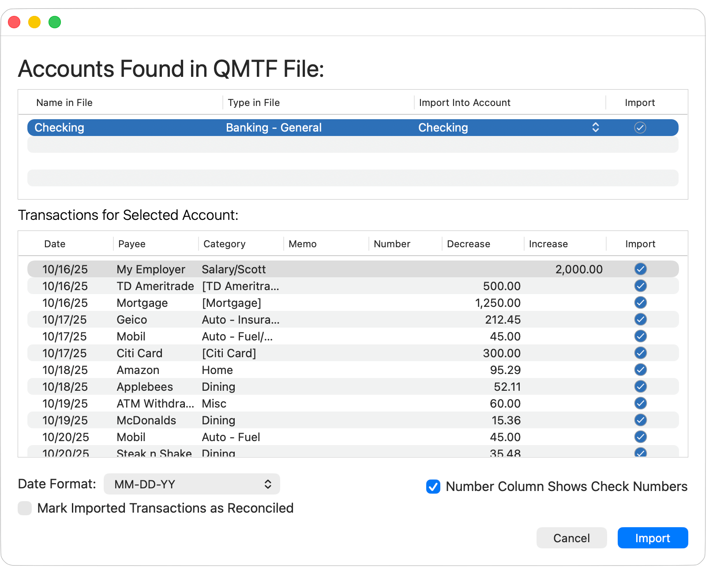Toggle Import for the Applebees dining transaction
Image resolution: width=728 pixels, height=574 pixels.
640,386
